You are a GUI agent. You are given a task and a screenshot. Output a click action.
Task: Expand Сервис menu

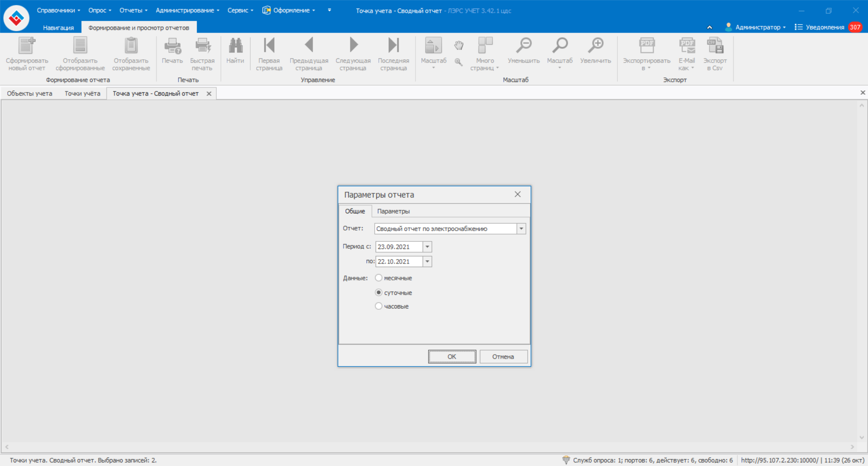click(240, 10)
